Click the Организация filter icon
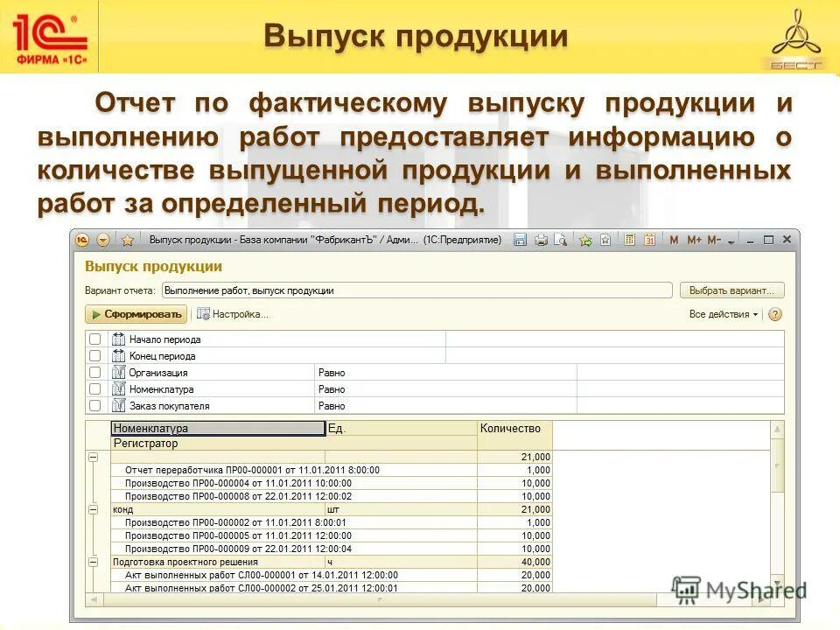This screenshot has height=630, width=840. tap(118, 373)
